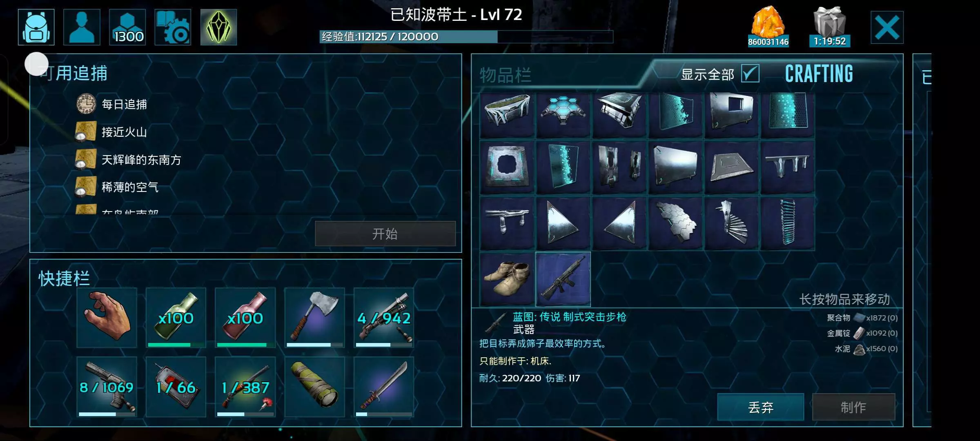Select the hatchet in the hotbar

coord(314,318)
